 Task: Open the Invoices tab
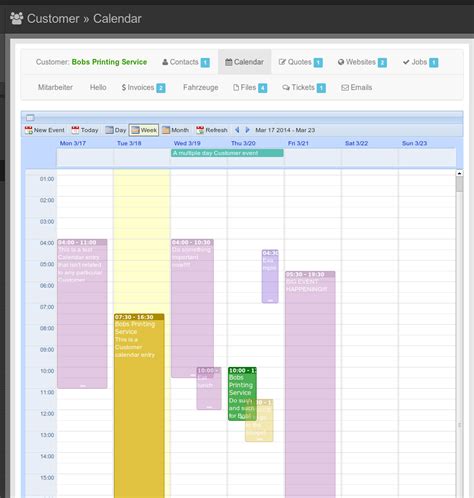(143, 87)
